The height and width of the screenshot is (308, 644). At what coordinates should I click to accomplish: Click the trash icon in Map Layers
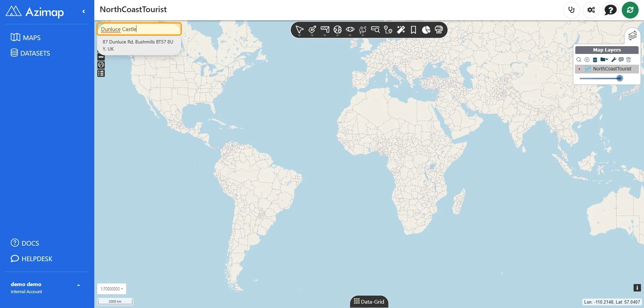click(x=629, y=60)
